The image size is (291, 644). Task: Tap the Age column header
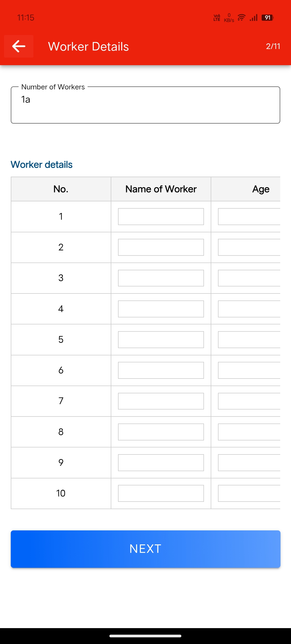261,189
